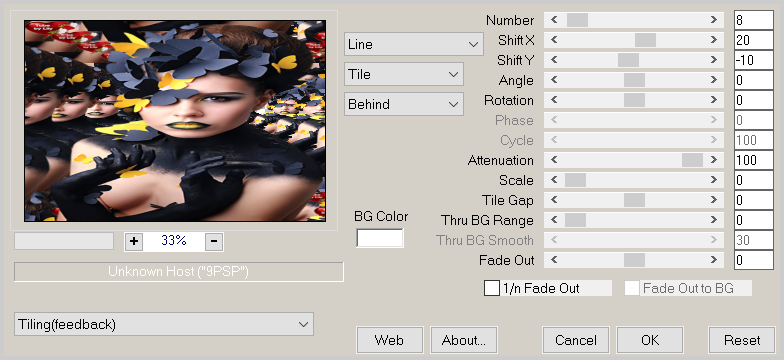784x360 pixels.
Task: Click the Tile Gap value field
Action: (x=754, y=200)
